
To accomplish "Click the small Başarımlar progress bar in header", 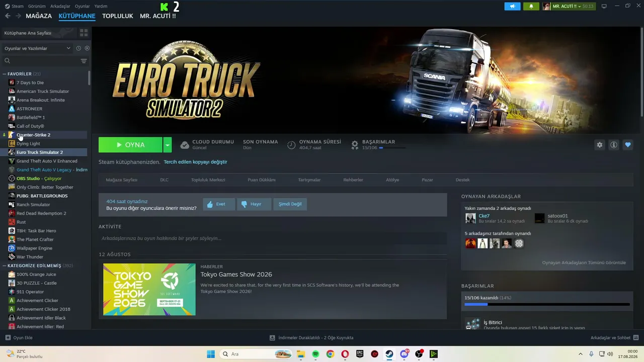I will (392, 148).
